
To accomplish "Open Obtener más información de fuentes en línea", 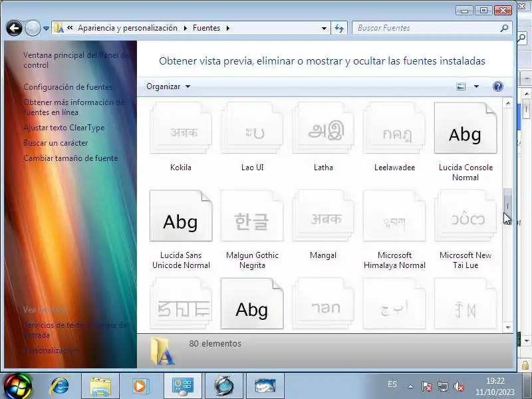I will (74, 107).
